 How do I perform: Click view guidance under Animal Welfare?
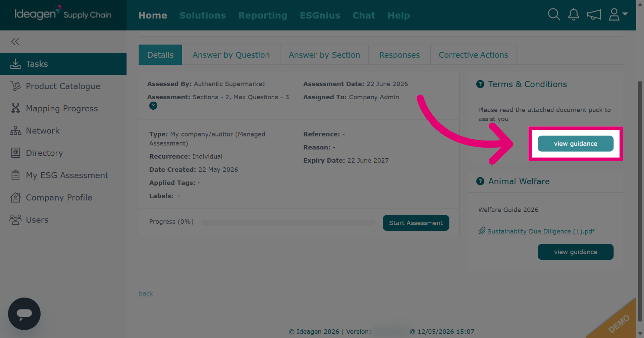576,252
